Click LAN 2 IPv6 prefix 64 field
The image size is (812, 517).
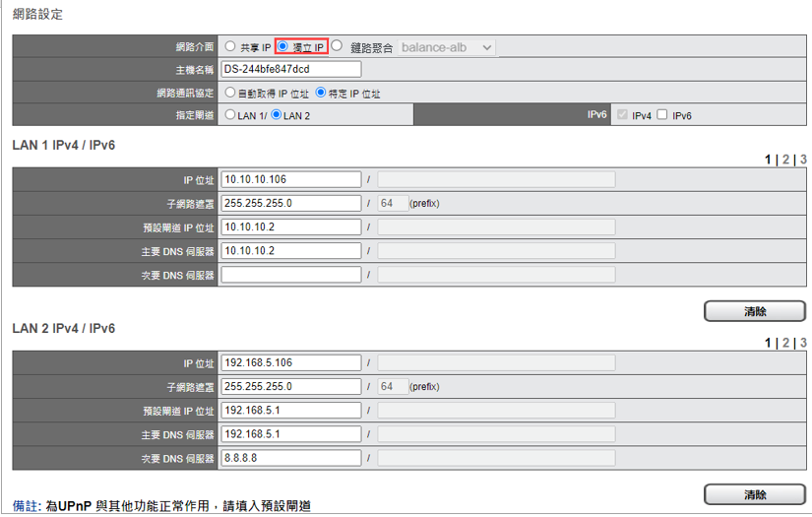(393, 386)
